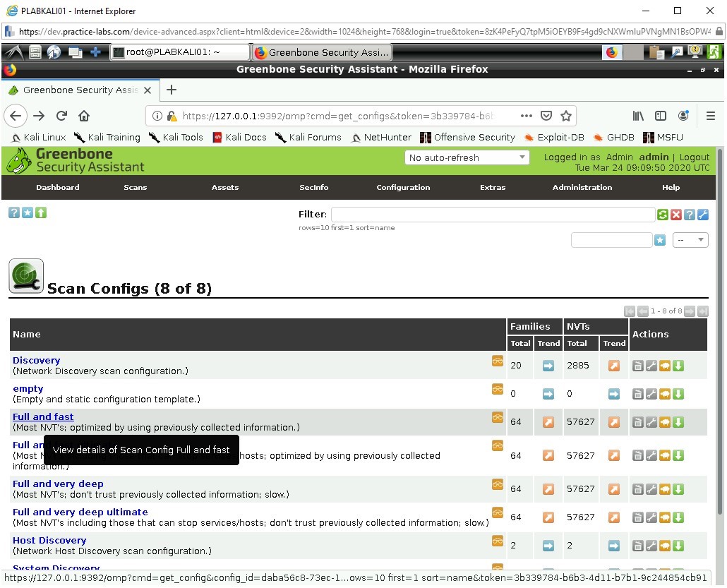The width and height of the screenshot is (727, 588).
Task: Import a scan config using green upload icon
Action: (x=40, y=212)
